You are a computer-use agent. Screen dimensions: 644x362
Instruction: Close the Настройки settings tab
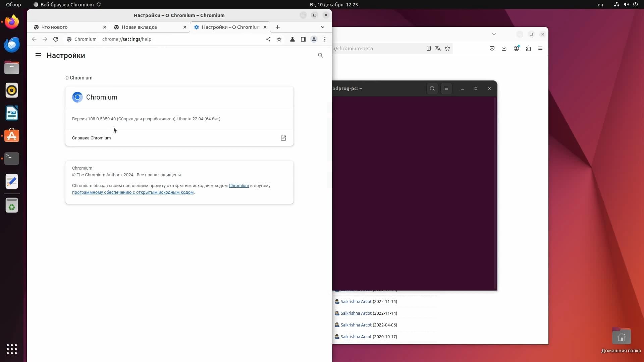pyautogui.click(x=265, y=27)
